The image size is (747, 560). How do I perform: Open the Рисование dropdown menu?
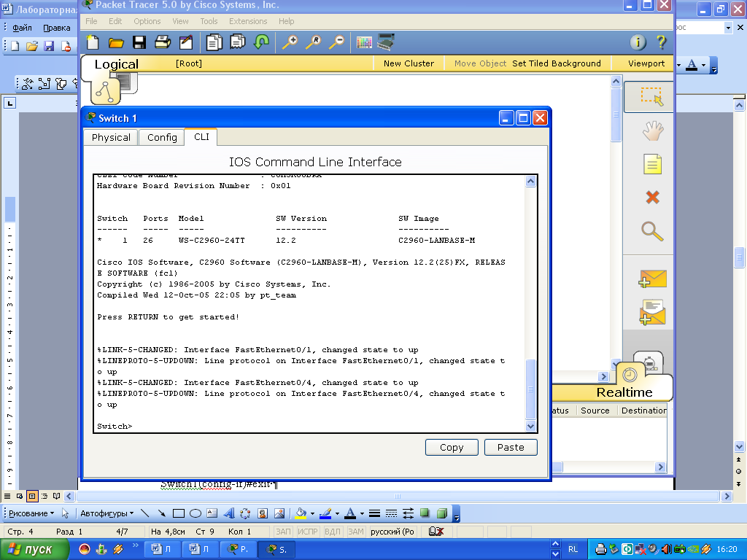tap(31, 513)
